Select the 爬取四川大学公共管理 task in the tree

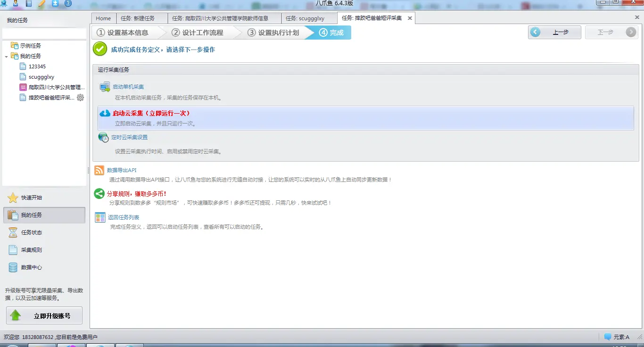[52, 87]
